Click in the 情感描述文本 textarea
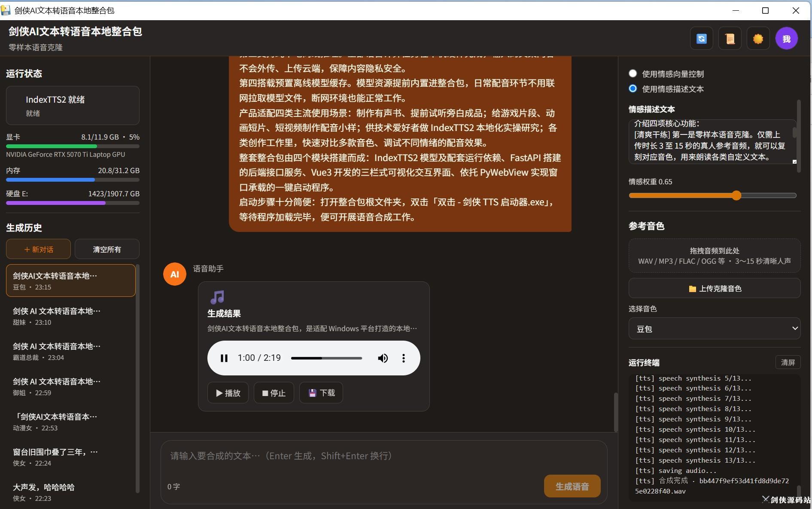Screen dimensions: 812x509 [712, 141]
